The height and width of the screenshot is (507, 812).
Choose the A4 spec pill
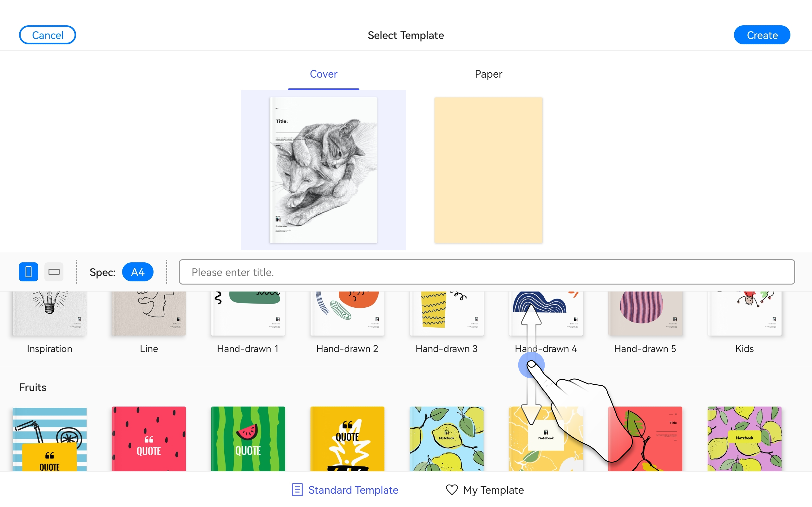138,272
